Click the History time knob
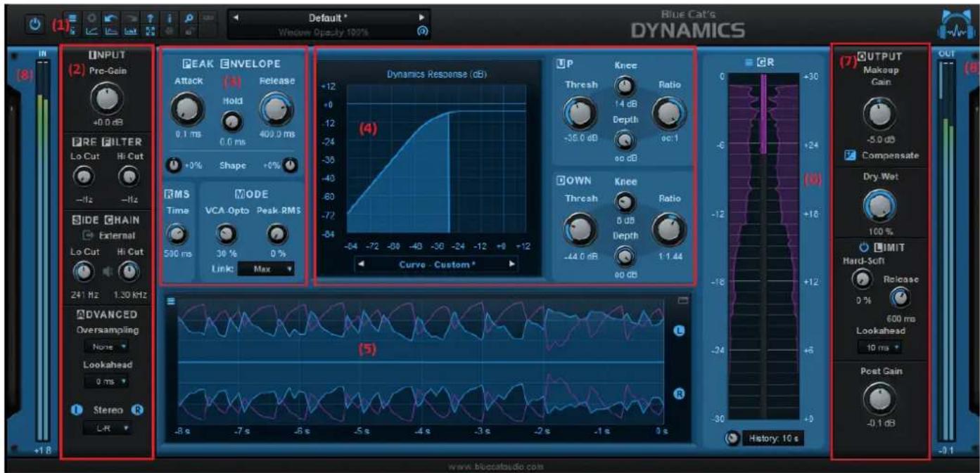The image size is (980, 473). tap(732, 438)
